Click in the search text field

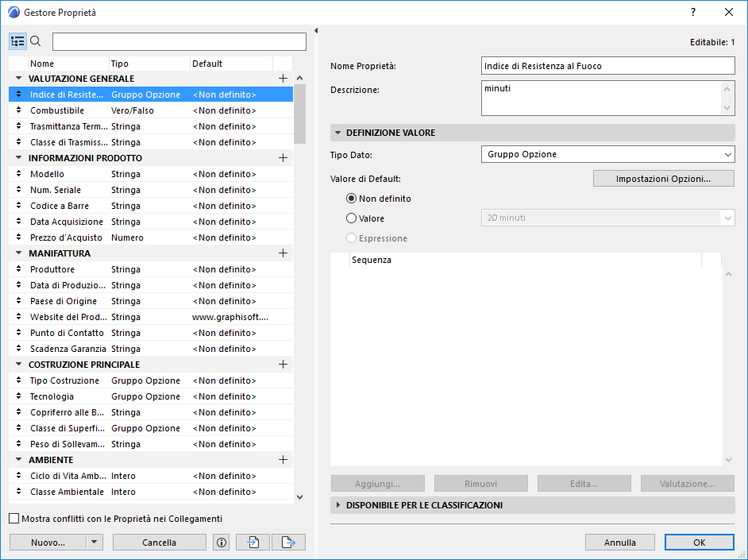tap(179, 41)
